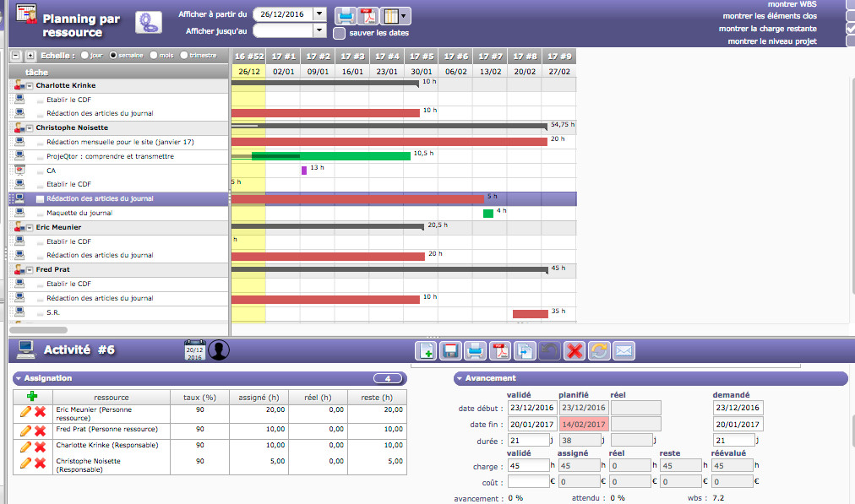Click the new item icon in Activité toolbar

[427, 350]
